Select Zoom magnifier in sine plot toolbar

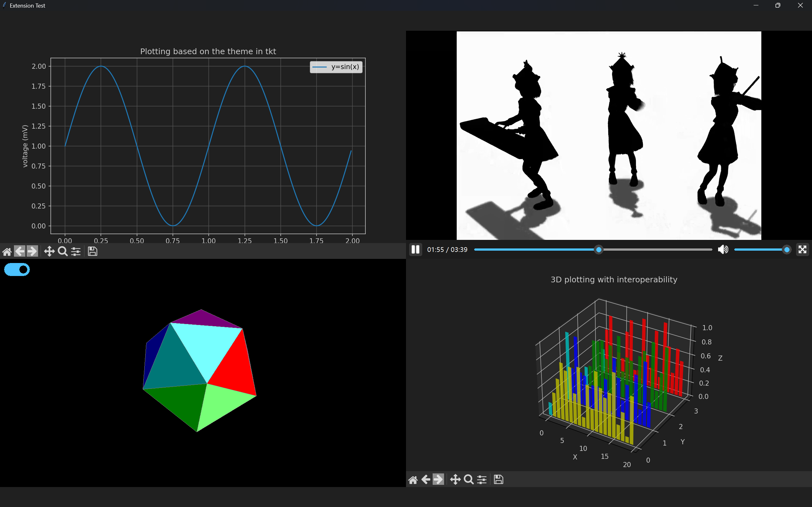63,252
